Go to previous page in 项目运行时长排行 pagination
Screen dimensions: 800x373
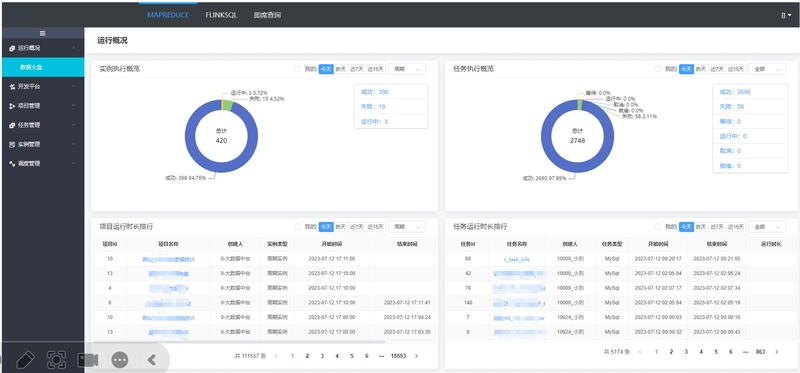[276, 356]
